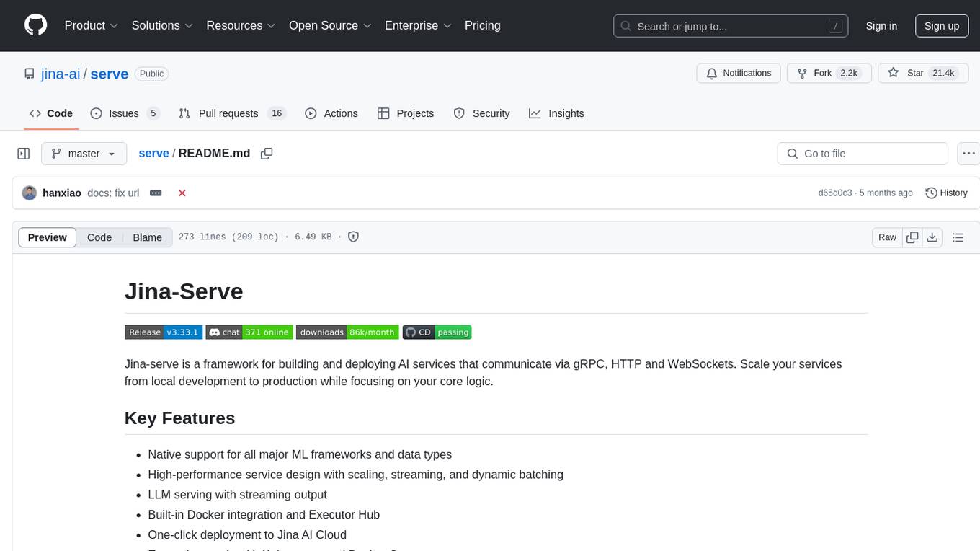Copy the file path icon

click(267, 154)
